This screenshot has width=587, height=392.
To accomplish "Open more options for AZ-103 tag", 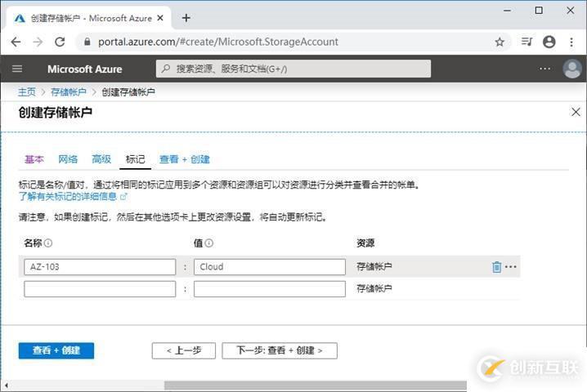I will (511, 267).
